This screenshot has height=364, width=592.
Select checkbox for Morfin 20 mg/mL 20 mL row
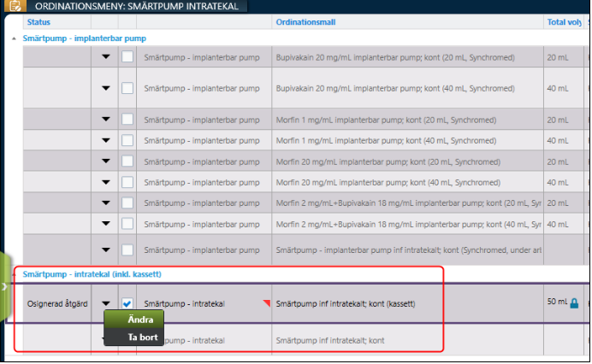pyautogui.click(x=127, y=161)
